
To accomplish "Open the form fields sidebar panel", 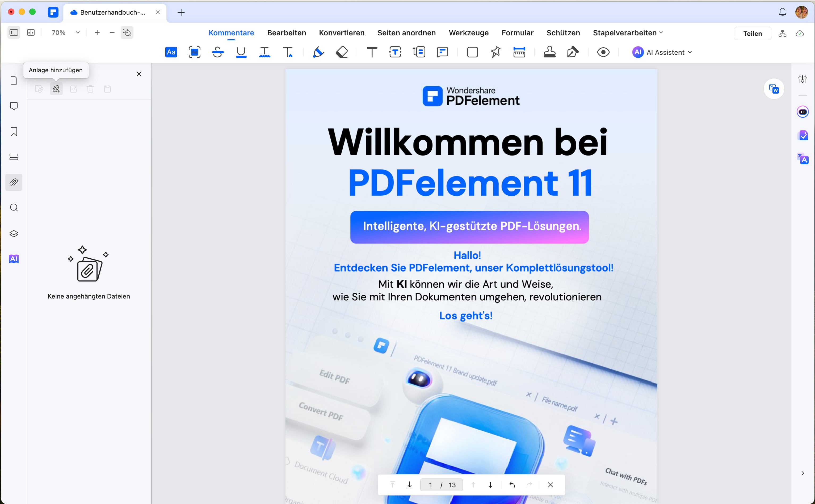I will (x=14, y=157).
